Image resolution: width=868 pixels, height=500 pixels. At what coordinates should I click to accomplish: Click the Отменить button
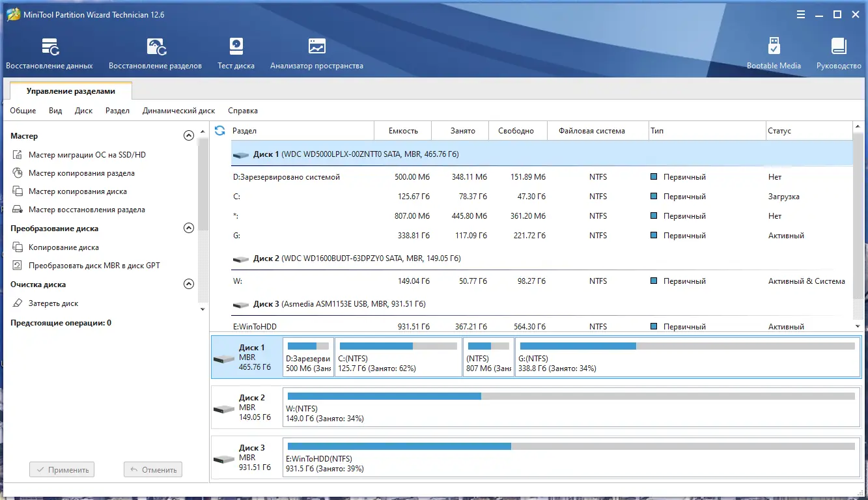click(153, 469)
